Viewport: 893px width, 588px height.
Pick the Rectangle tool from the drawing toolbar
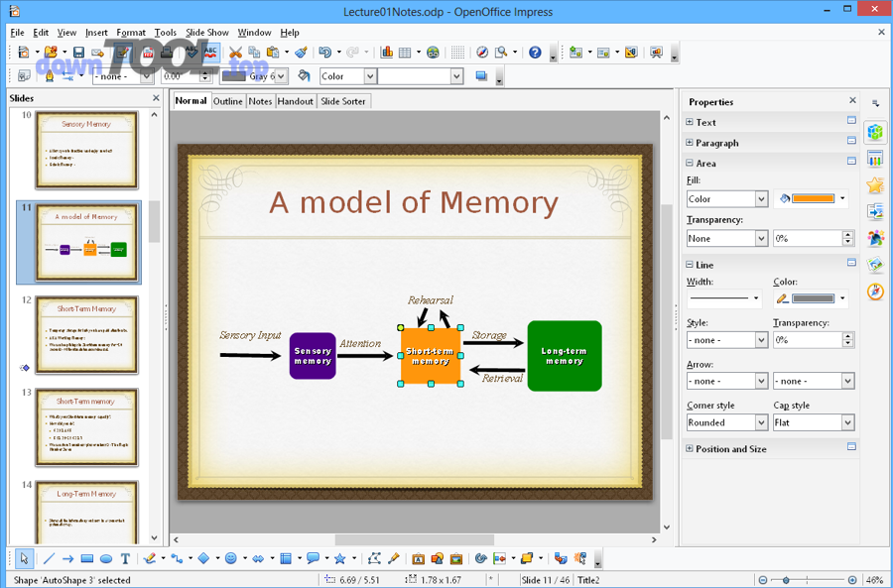[85, 558]
